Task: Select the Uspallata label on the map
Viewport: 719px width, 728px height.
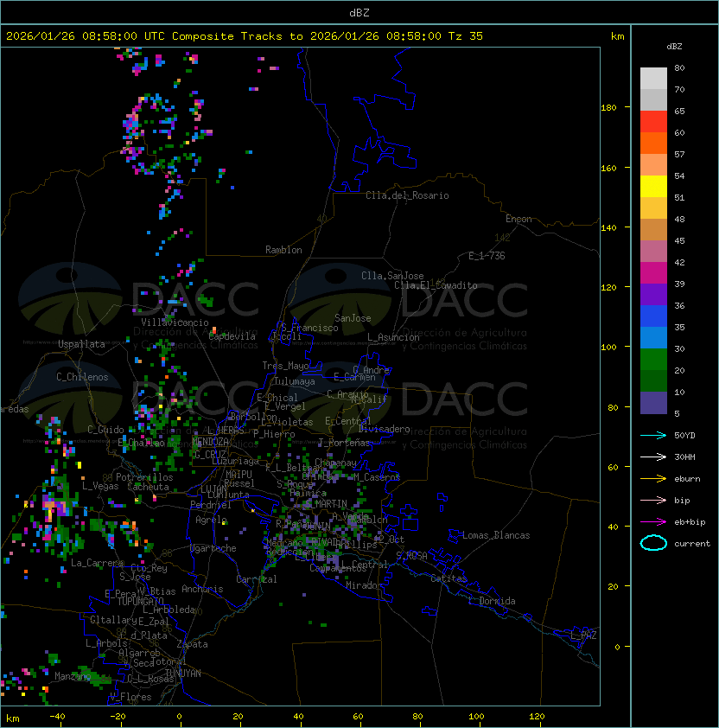Action: pyautogui.click(x=81, y=344)
